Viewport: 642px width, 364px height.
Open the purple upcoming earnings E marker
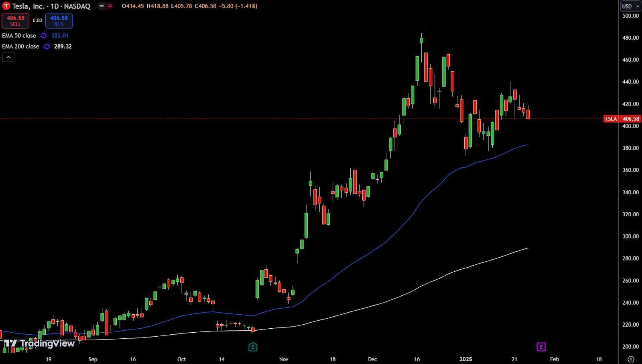541,347
